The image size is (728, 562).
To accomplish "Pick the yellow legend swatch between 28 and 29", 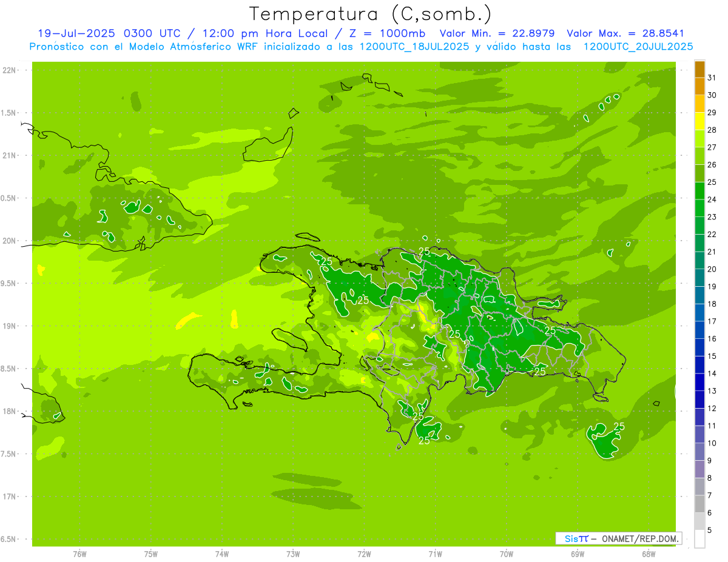I will (x=699, y=121).
